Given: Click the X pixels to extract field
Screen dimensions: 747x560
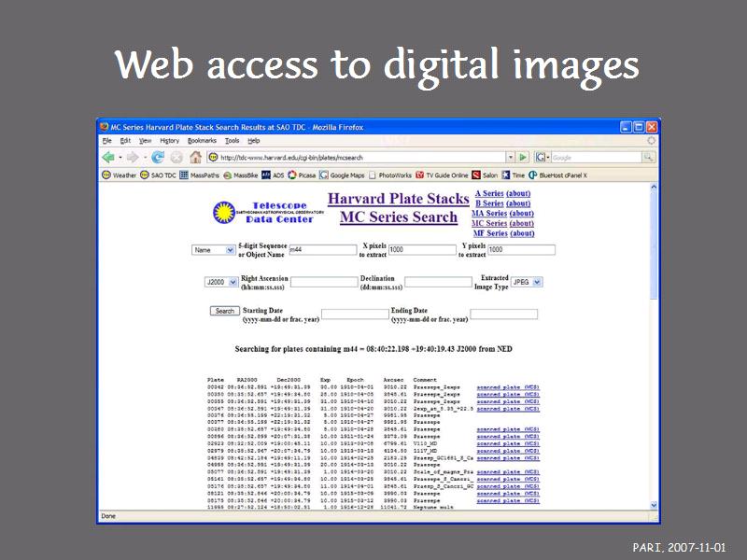Looking at the screenshot, I should (x=422, y=249).
